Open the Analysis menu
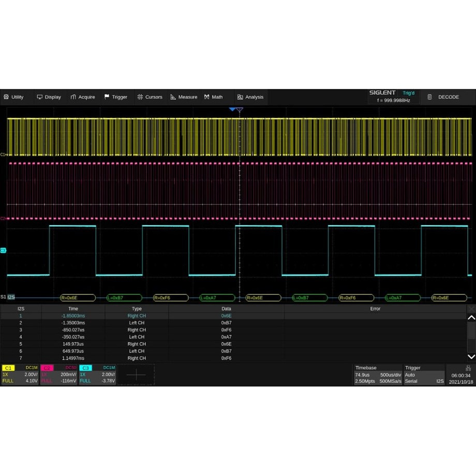Screen dimensions: 476x476 click(x=250, y=97)
